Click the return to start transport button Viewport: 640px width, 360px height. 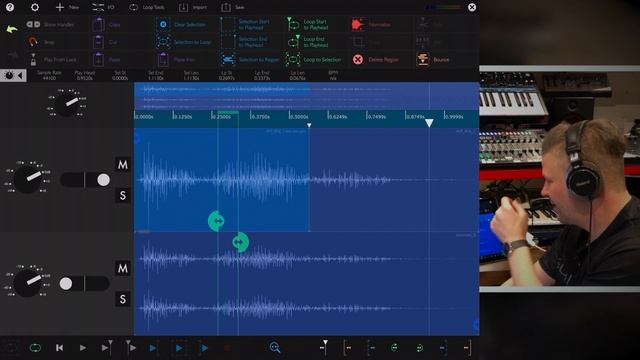(60, 348)
